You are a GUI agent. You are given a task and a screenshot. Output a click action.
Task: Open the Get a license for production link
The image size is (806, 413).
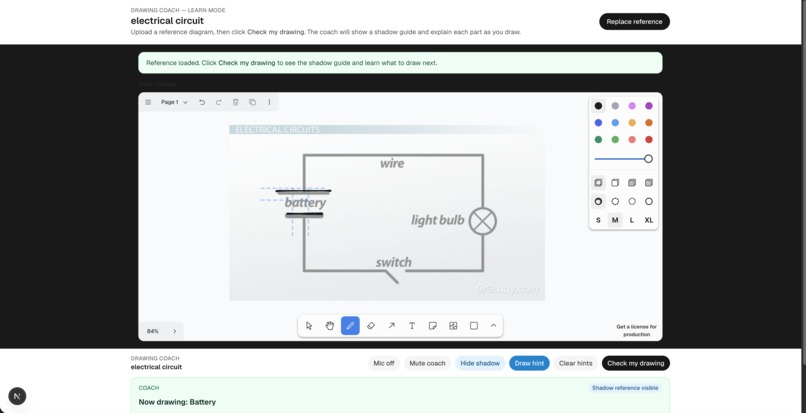click(x=636, y=330)
